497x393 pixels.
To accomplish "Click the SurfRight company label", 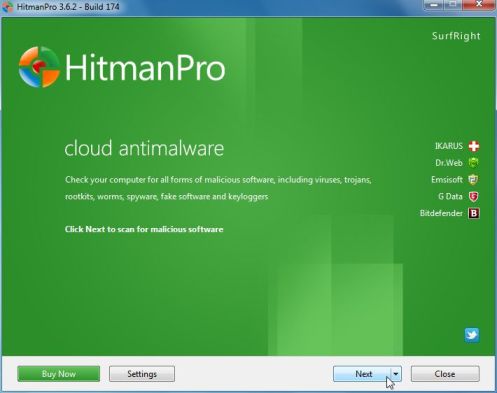I will click(x=456, y=36).
